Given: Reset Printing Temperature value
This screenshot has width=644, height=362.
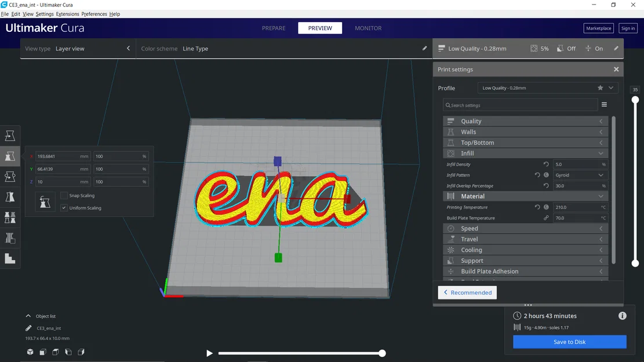Looking at the screenshot, I should click(537, 207).
